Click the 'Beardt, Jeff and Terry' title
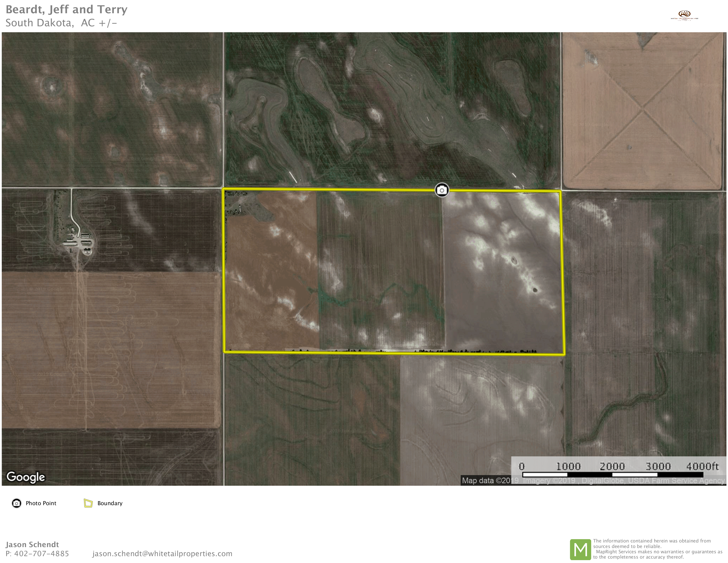The image size is (728, 563). point(66,9)
